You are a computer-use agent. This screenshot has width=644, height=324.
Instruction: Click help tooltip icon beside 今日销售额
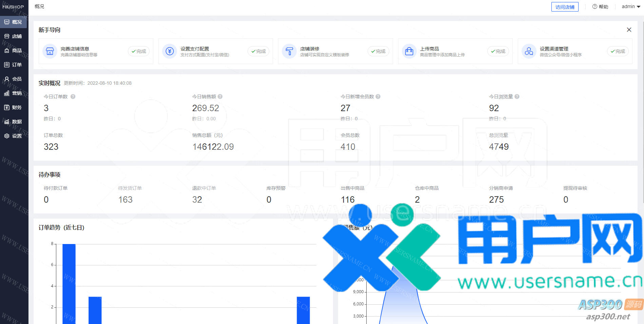[x=220, y=97]
